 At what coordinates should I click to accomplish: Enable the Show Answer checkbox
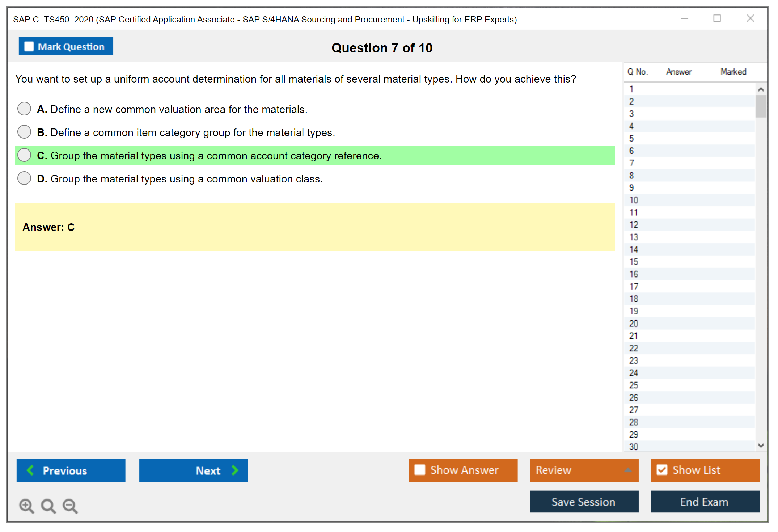[420, 470]
